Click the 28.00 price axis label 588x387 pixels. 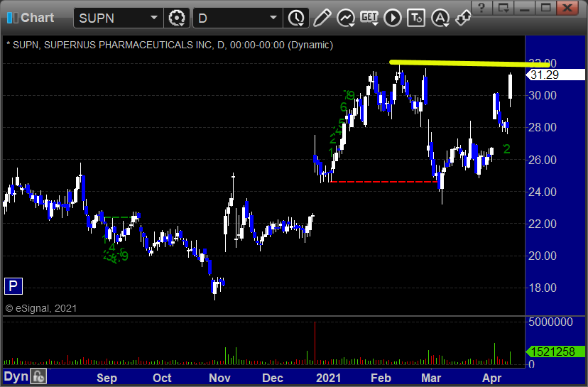pyautogui.click(x=543, y=128)
